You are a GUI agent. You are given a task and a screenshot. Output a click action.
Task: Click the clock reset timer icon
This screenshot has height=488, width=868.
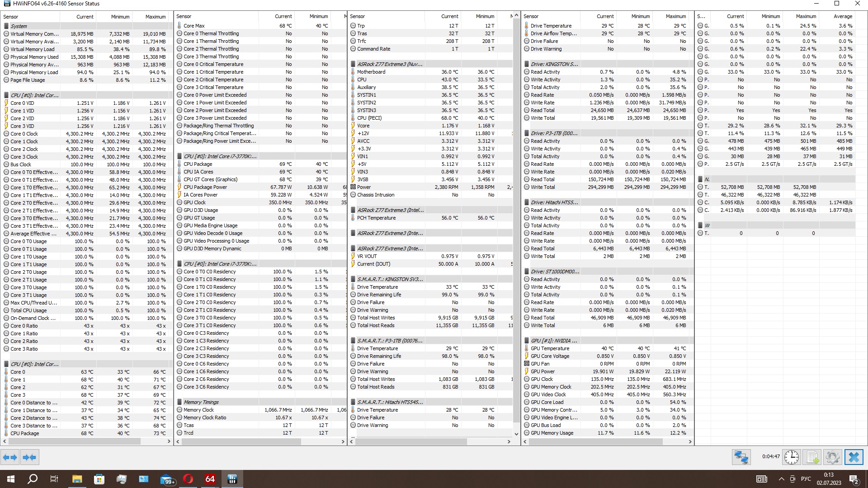pos(791,457)
